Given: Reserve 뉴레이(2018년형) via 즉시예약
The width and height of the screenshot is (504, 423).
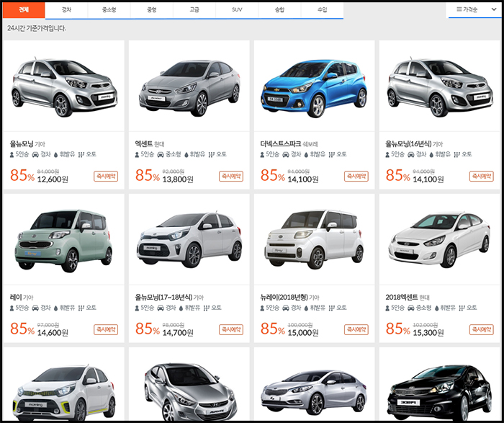Looking at the screenshot, I should point(356,330).
